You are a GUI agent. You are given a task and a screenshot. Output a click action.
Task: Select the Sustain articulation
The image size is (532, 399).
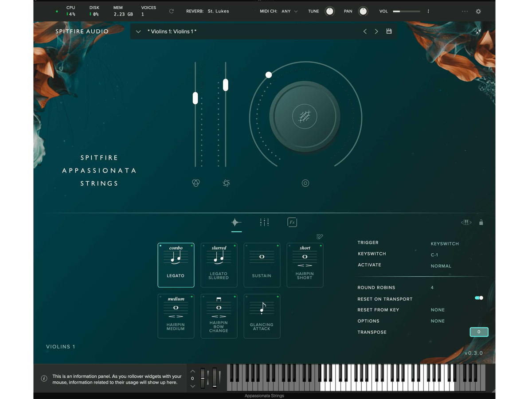click(262, 265)
